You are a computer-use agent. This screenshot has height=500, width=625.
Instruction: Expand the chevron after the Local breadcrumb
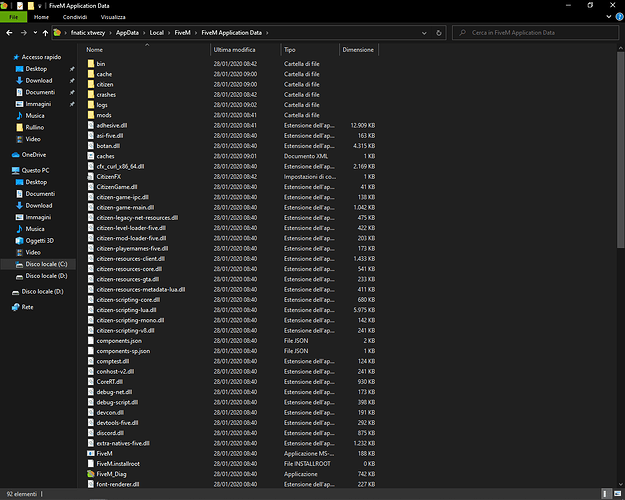tap(169, 33)
